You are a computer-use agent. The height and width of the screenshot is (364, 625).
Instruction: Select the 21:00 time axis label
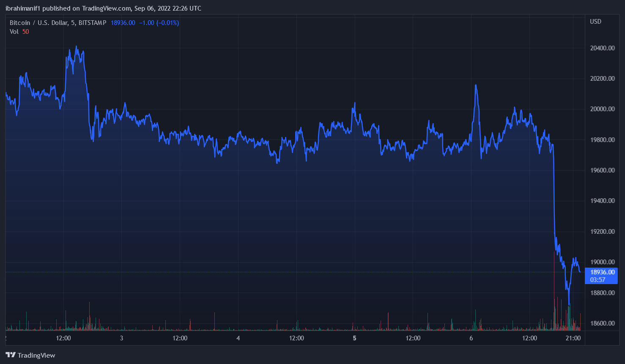pos(573,338)
